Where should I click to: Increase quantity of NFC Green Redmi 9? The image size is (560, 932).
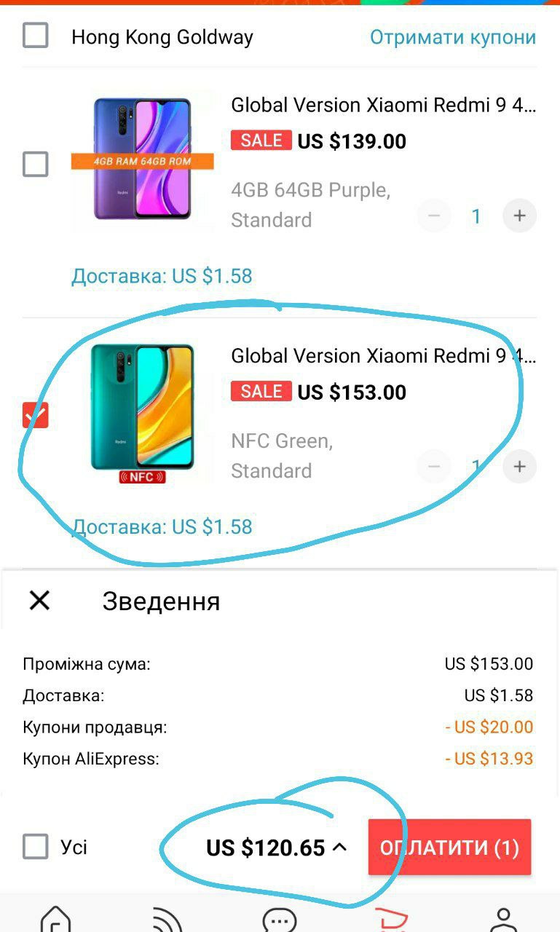point(519,466)
